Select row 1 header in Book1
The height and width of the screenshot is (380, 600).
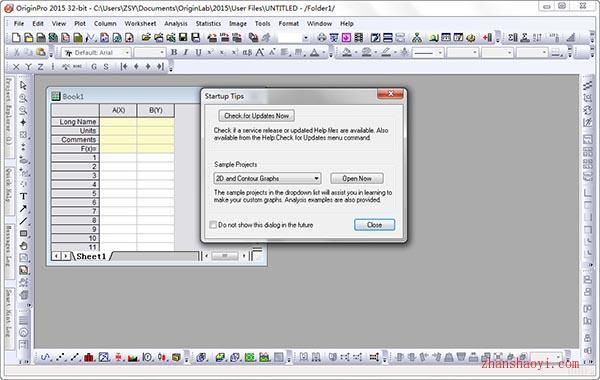click(x=75, y=157)
